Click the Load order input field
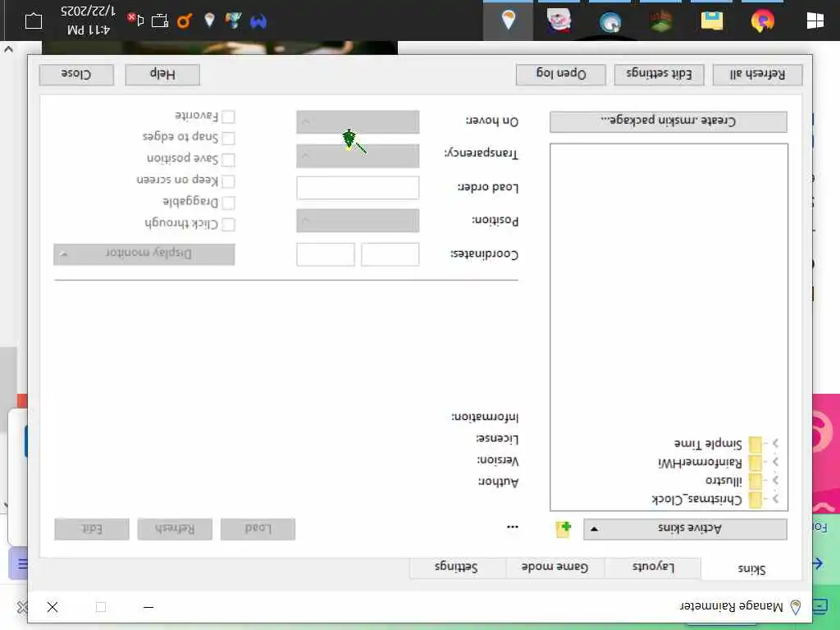This screenshot has width=840, height=630. coord(358,188)
